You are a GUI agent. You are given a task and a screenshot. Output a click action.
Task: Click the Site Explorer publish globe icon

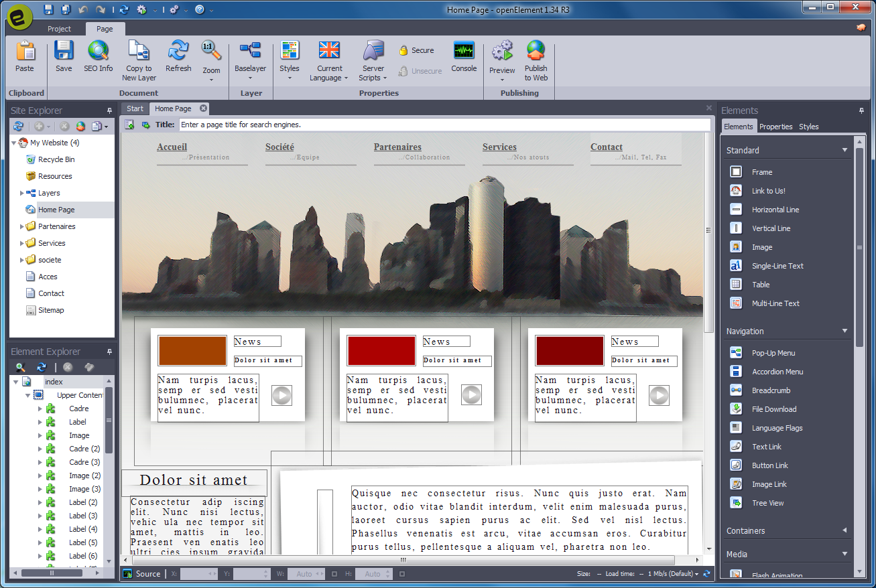[80, 126]
